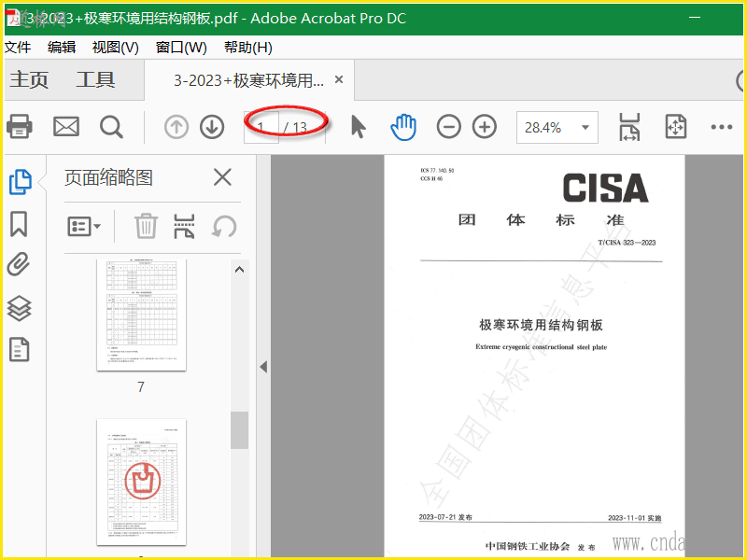Click the thumbnail panel page-break organize icon
Screen dimensions: 747x560
coord(184,226)
